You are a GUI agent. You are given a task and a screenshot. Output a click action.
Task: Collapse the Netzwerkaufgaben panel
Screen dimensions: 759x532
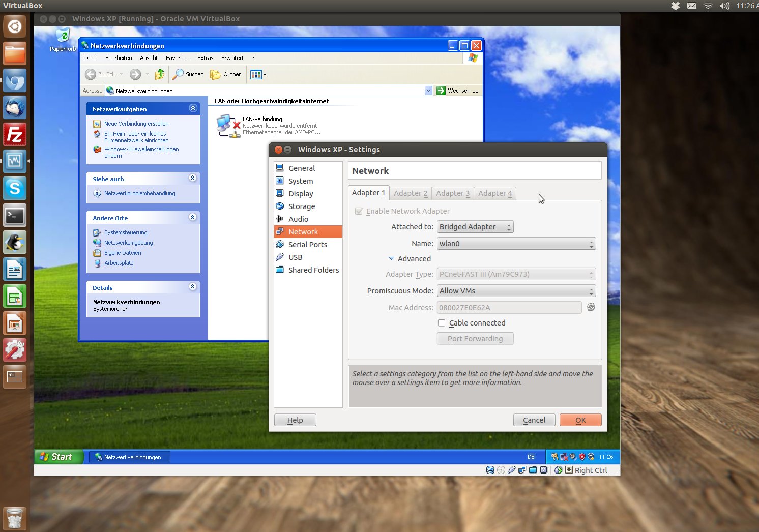pos(193,108)
